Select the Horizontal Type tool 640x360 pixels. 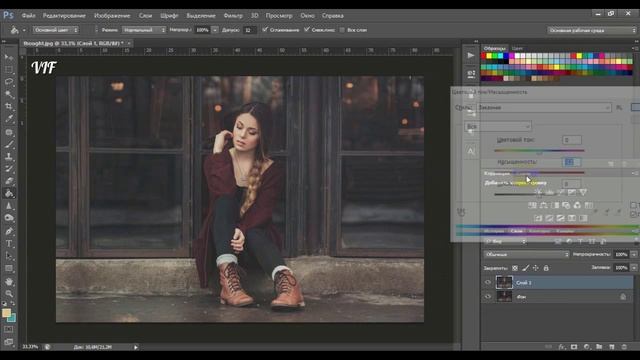click(9, 244)
